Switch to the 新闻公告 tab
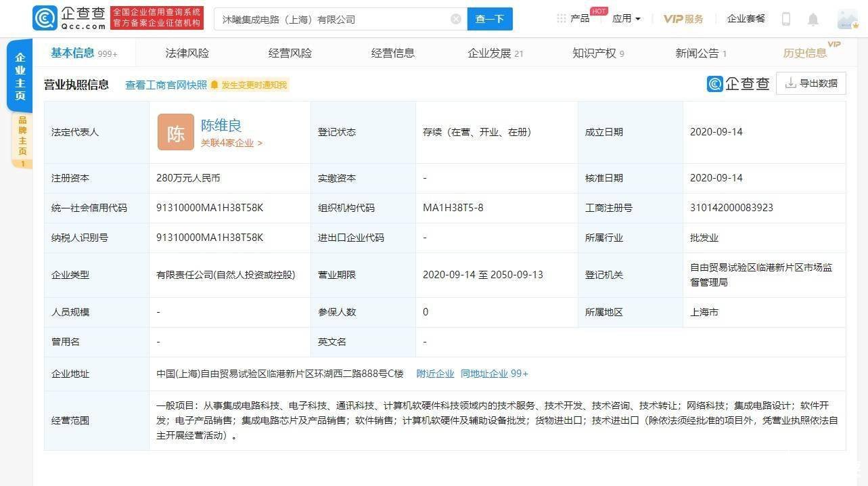The height and width of the screenshot is (486, 868). coord(701,53)
